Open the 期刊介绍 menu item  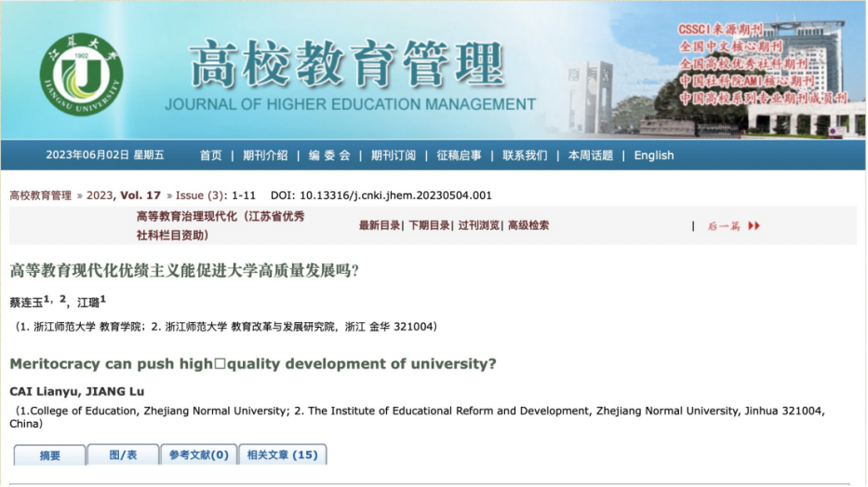click(265, 156)
